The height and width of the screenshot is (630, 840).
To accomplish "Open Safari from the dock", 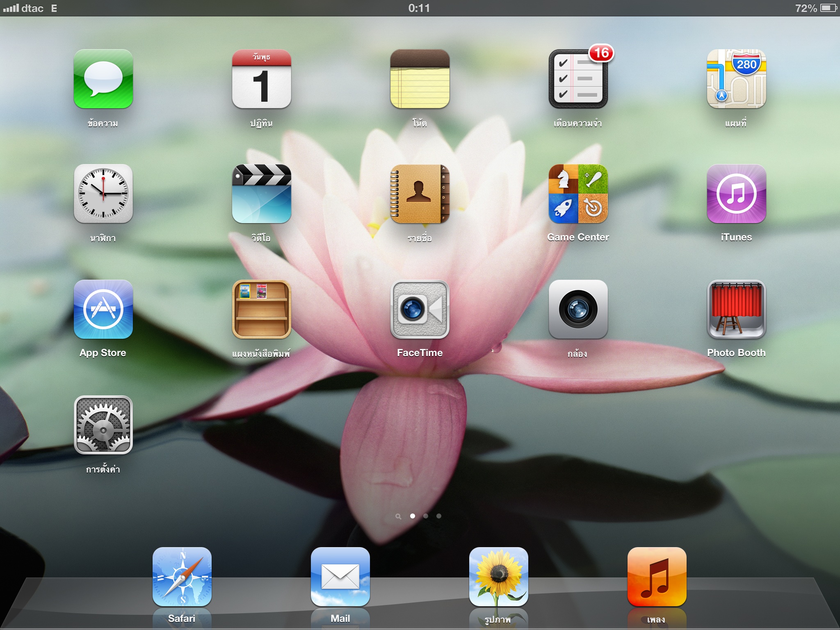I will (182, 577).
